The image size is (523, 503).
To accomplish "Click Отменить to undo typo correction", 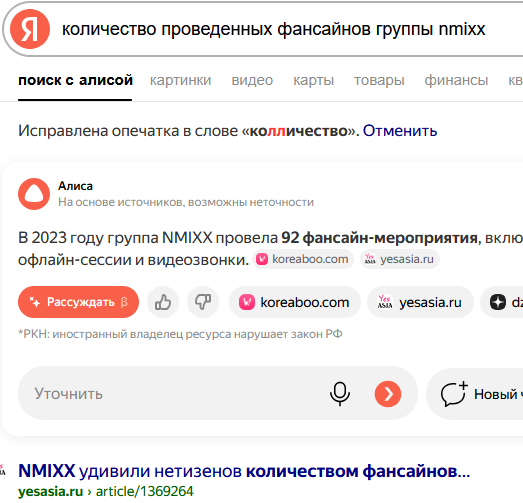I will click(400, 131).
